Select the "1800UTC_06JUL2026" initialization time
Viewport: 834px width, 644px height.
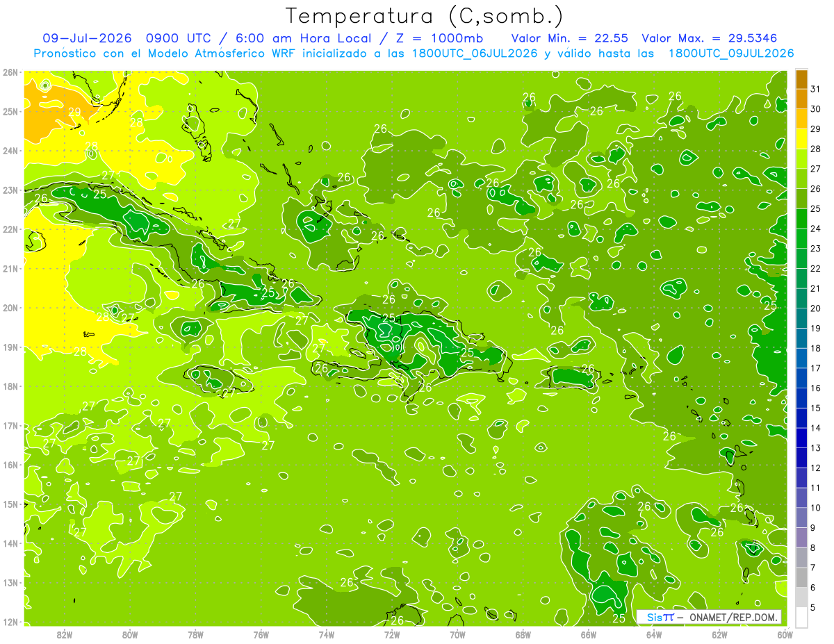[474, 53]
